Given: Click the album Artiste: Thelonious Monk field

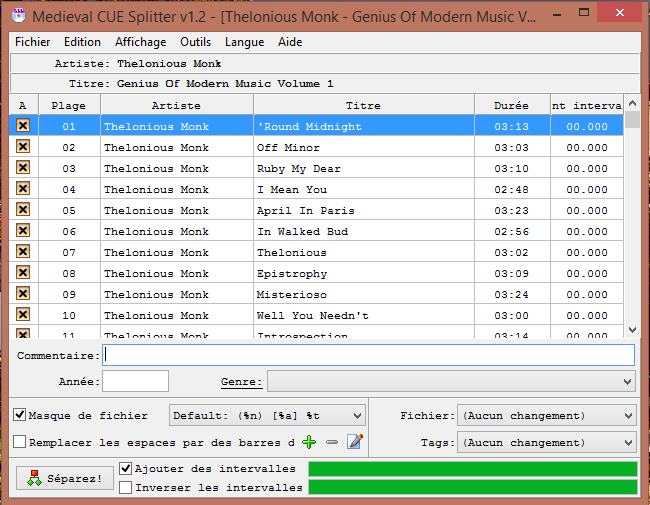Looking at the screenshot, I should [325, 63].
